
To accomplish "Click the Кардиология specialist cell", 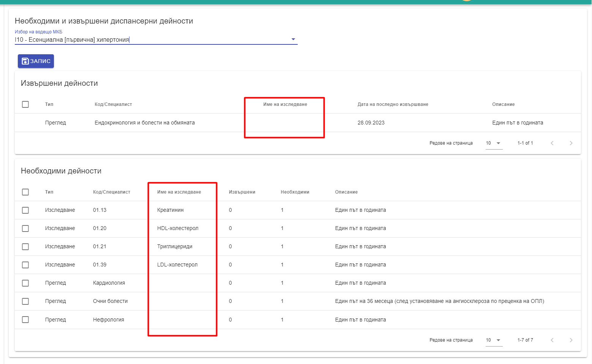I will pos(109,283).
